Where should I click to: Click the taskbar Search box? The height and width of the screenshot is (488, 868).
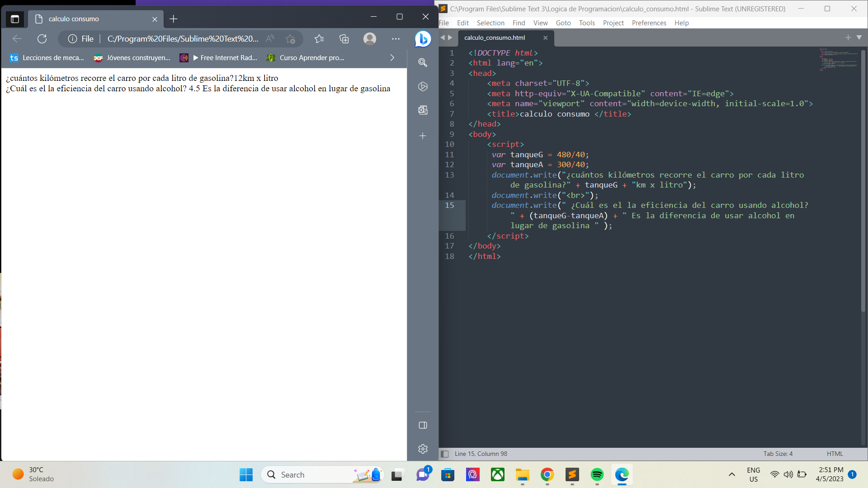pos(322,474)
